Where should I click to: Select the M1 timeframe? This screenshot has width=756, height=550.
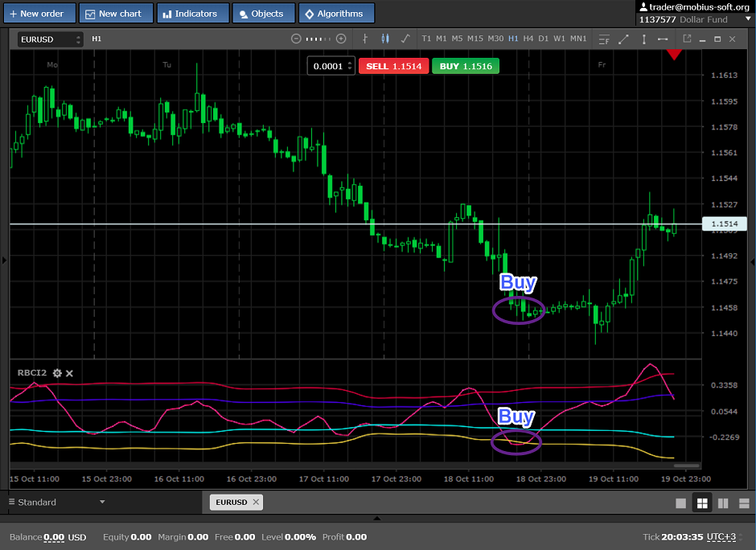442,39
